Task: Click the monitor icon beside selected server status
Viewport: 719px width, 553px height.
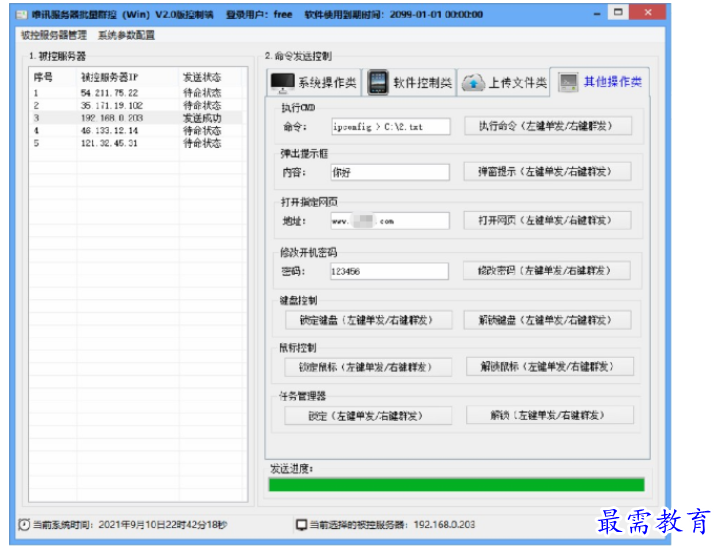Action: 301,525
